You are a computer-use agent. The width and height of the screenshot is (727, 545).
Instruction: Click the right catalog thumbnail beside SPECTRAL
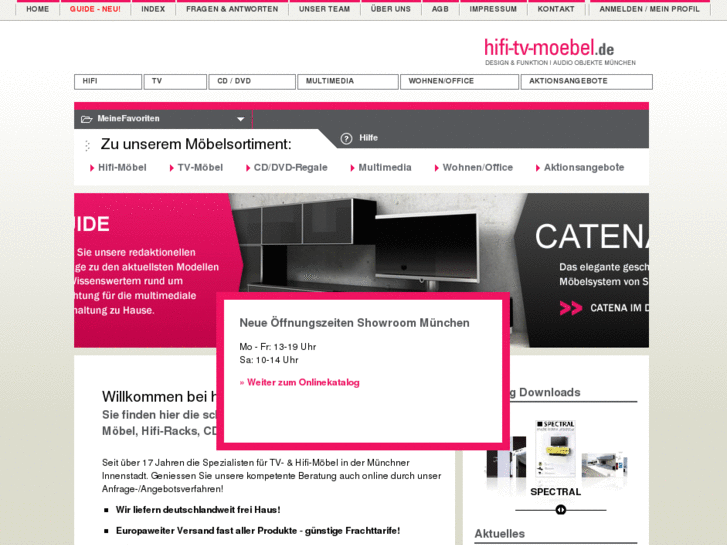coord(605,465)
